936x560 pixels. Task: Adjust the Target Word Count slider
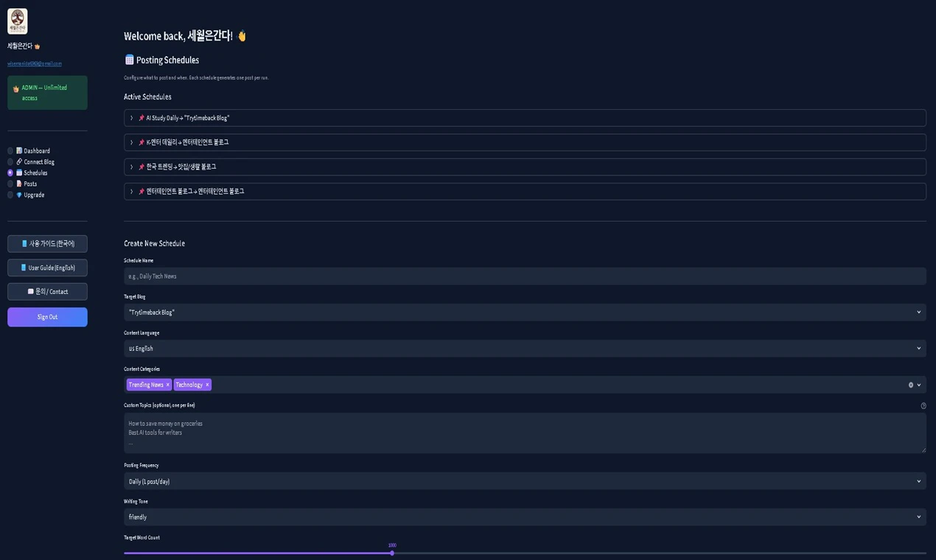391,553
